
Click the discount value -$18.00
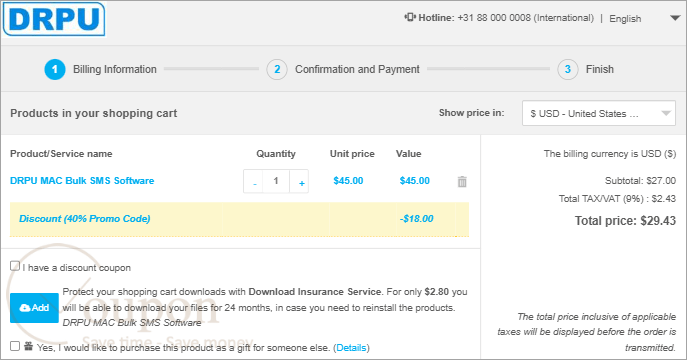click(x=416, y=219)
